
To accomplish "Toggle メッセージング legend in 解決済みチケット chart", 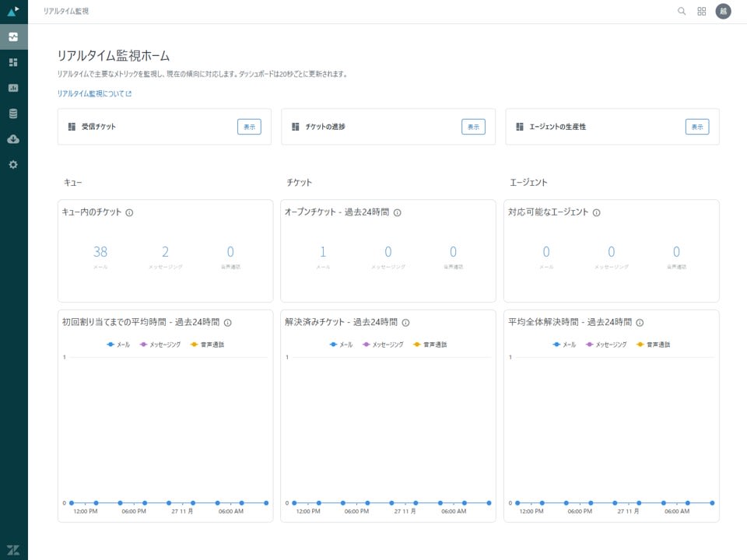I will (383, 344).
